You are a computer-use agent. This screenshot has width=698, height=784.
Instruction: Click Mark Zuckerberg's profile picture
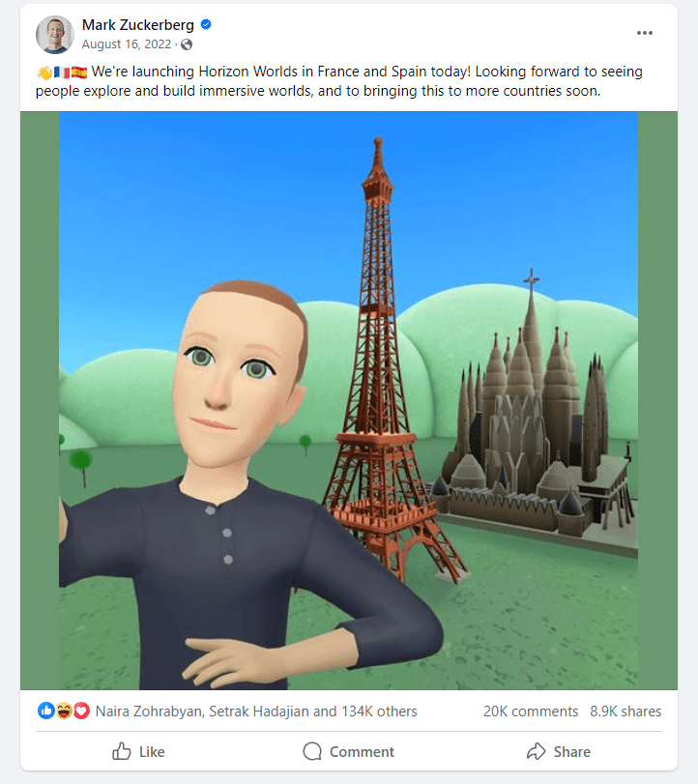coord(55,35)
